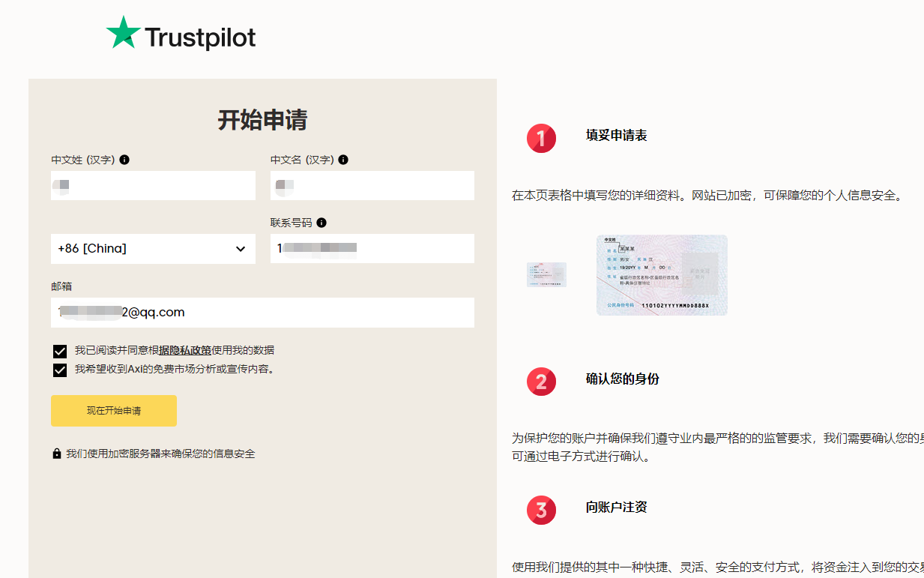Click the small ID card thumbnail
Image resolution: width=924 pixels, height=578 pixels.
click(x=546, y=274)
